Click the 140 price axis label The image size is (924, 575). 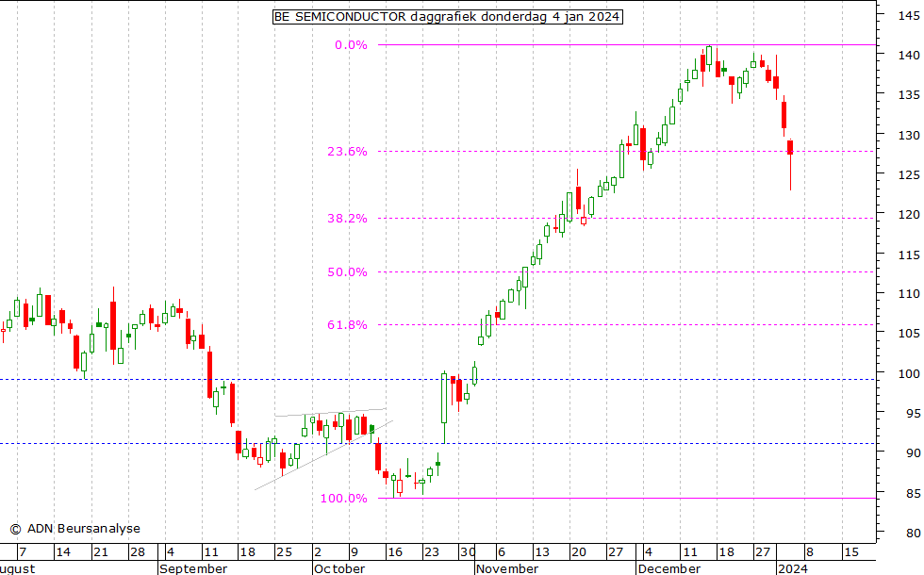tap(908, 56)
